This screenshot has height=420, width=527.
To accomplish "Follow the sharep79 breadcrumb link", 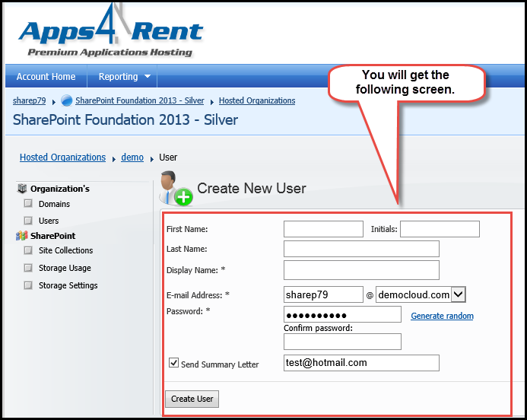I will [x=29, y=100].
